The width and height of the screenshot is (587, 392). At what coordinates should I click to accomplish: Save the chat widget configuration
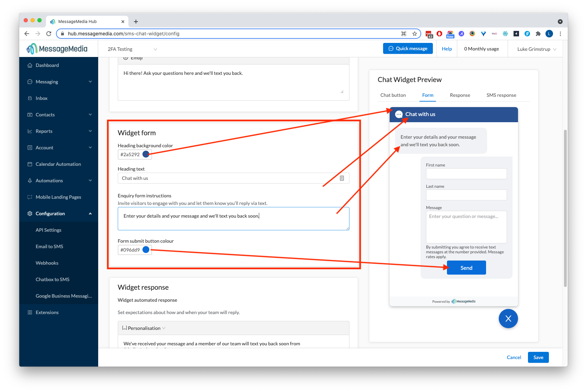(538, 357)
